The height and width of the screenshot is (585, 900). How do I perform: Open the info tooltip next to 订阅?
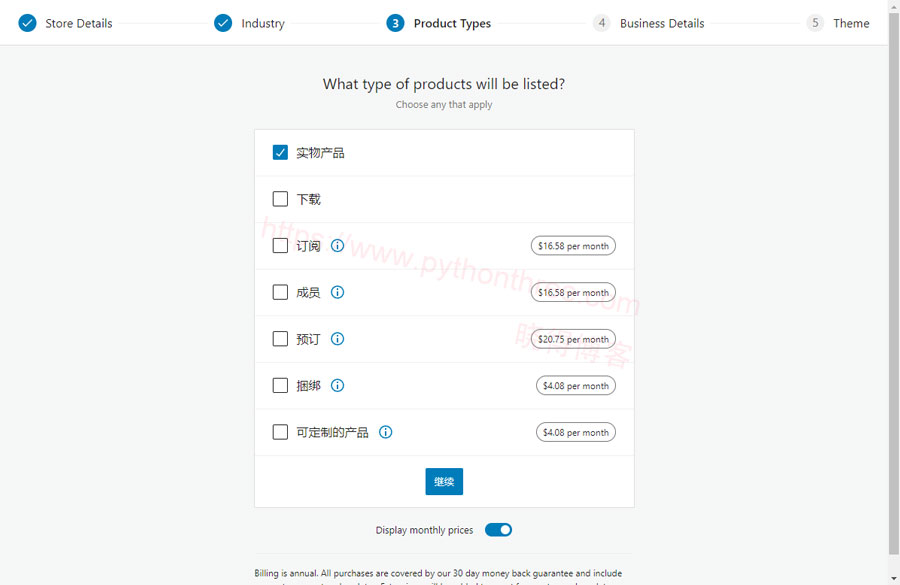pyautogui.click(x=337, y=245)
